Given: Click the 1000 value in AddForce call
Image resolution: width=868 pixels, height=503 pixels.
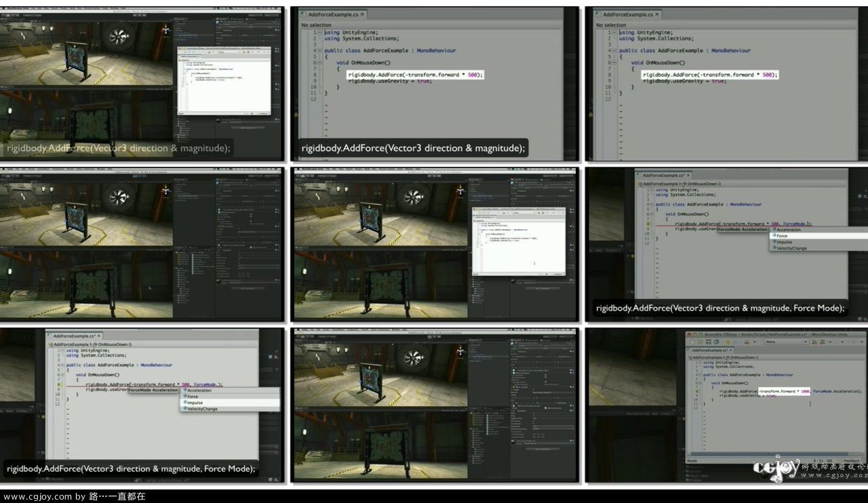Looking at the screenshot, I should pyautogui.click(x=805, y=391).
